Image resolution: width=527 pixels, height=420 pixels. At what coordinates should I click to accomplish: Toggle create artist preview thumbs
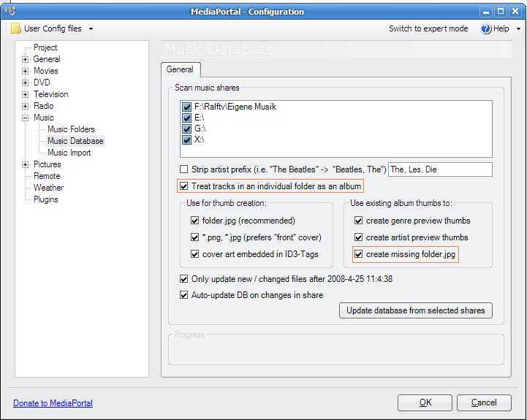click(x=359, y=237)
